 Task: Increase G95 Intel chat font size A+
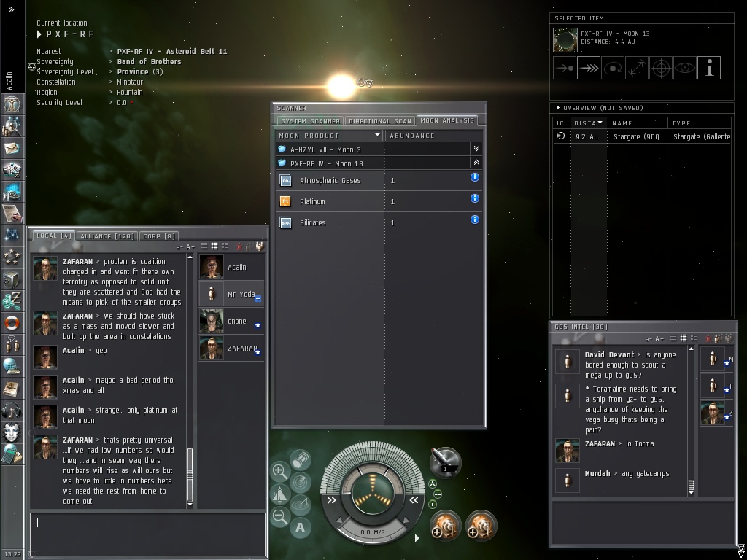click(x=659, y=338)
